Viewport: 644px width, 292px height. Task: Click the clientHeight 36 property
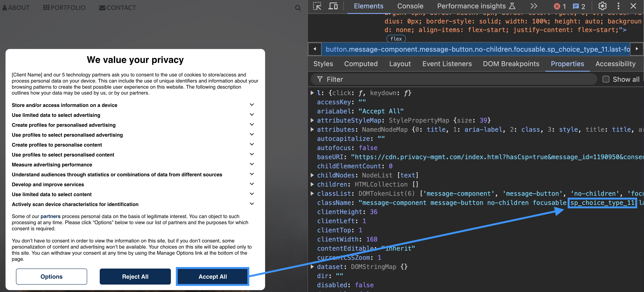[x=347, y=212]
